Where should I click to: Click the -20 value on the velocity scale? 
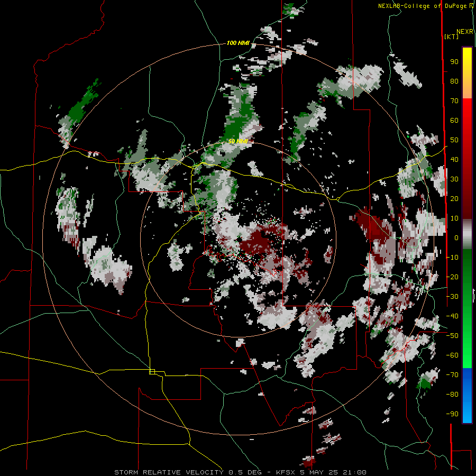click(x=452, y=277)
